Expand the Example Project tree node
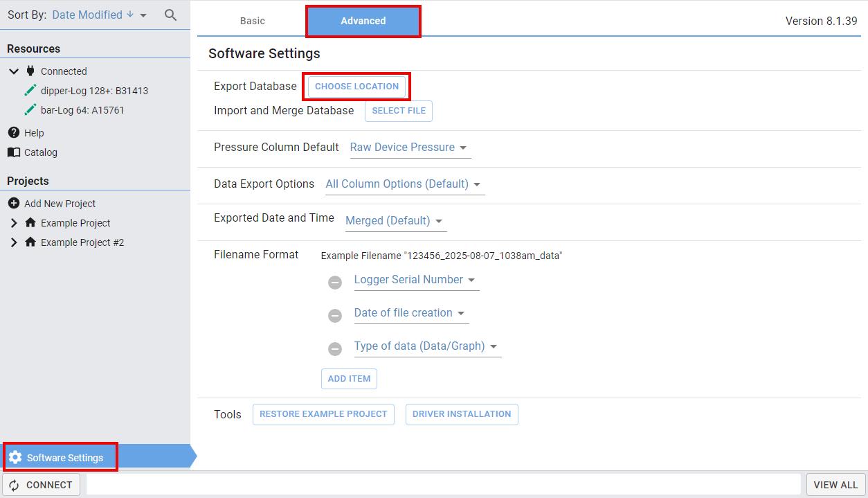This screenshot has width=868, height=498. (x=14, y=223)
